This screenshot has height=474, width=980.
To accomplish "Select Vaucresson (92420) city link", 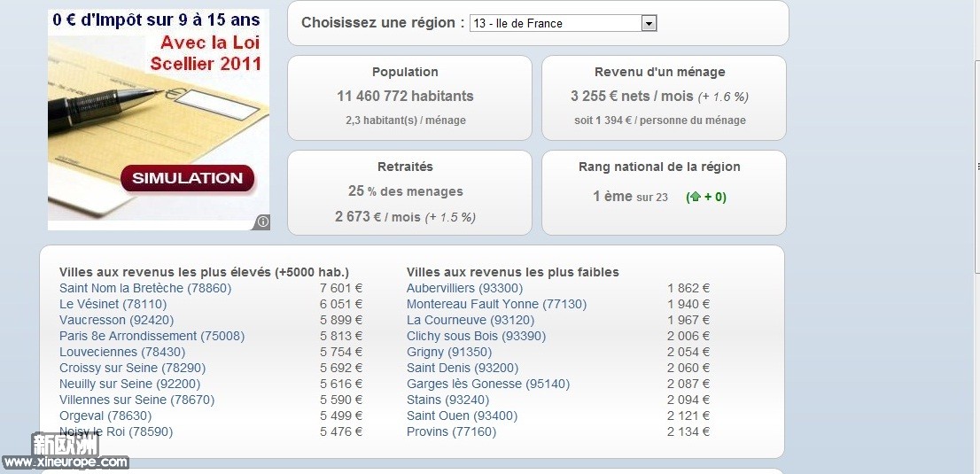I will [x=116, y=320].
